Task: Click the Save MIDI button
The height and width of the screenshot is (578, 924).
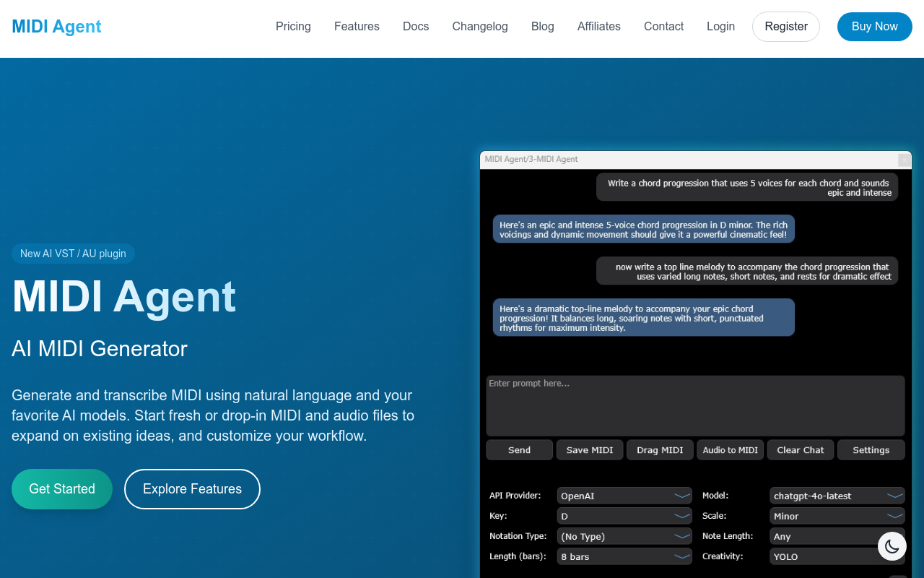Action: coord(590,450)
